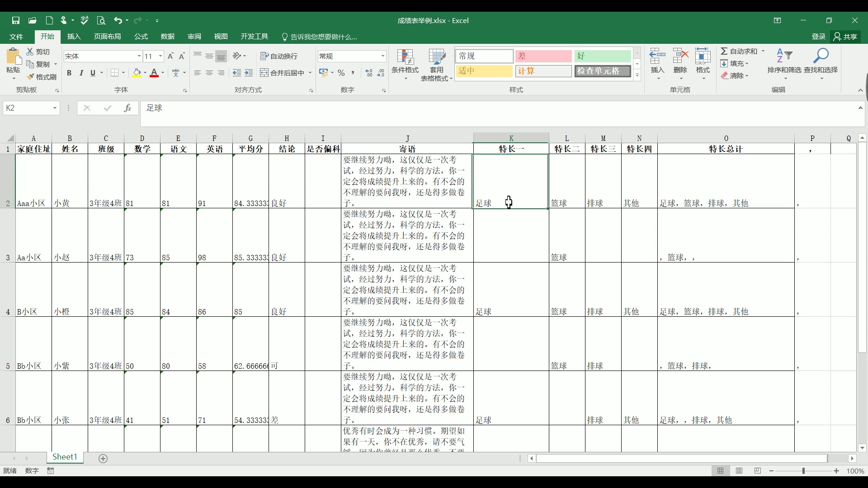The image size is (868, 488).
Task: Toggle center horizontal alignment
Action: click(x=209, y=73)
